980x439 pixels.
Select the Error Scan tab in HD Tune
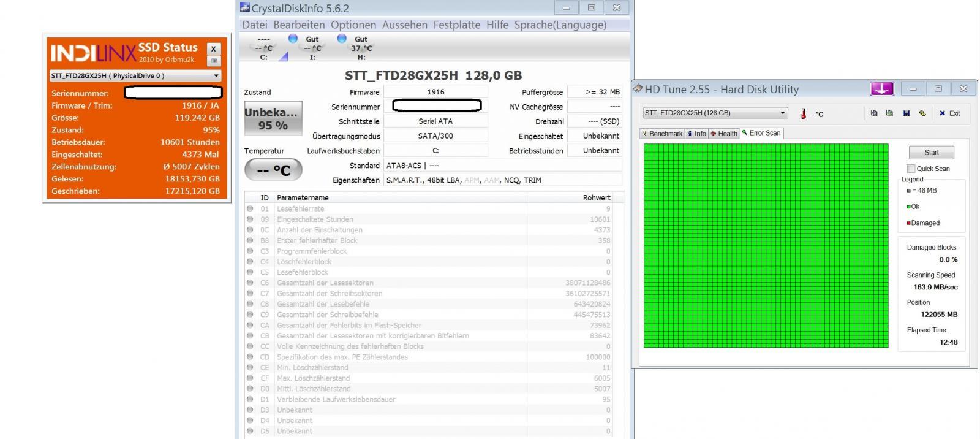point(761,133)
